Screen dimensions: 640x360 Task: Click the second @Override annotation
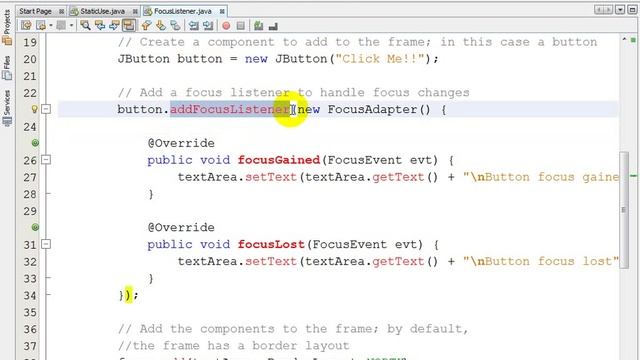click(x=181, y=227)
